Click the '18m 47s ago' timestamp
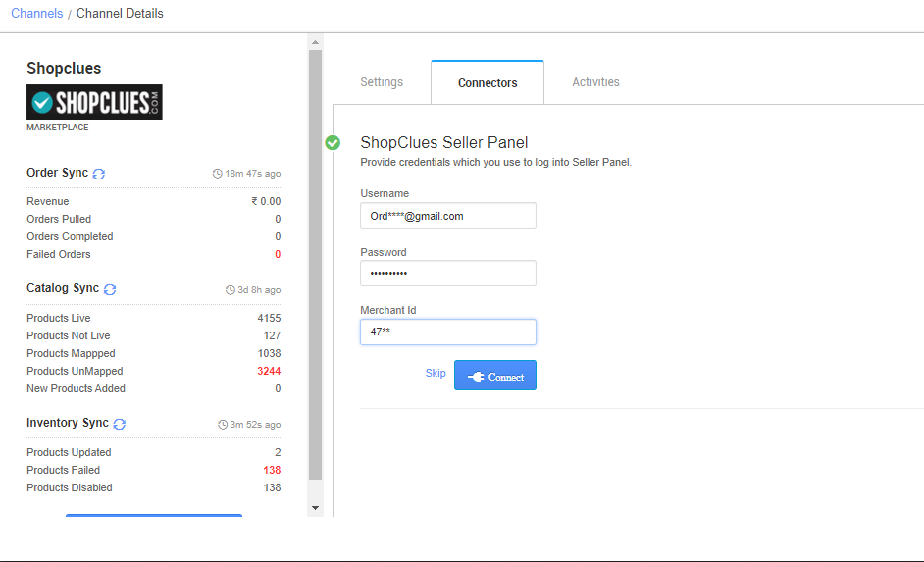 [253, 174]
